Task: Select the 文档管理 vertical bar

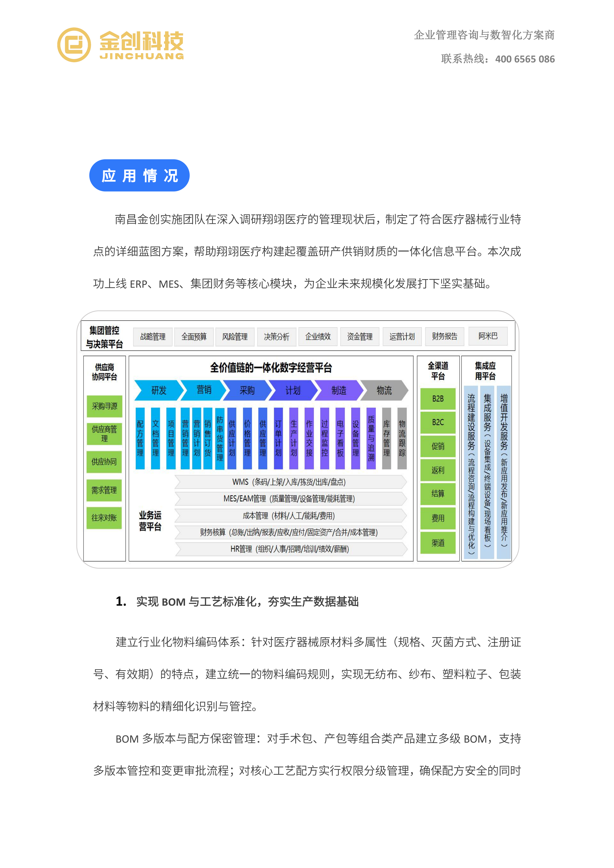Action: (x=156, y=438)
